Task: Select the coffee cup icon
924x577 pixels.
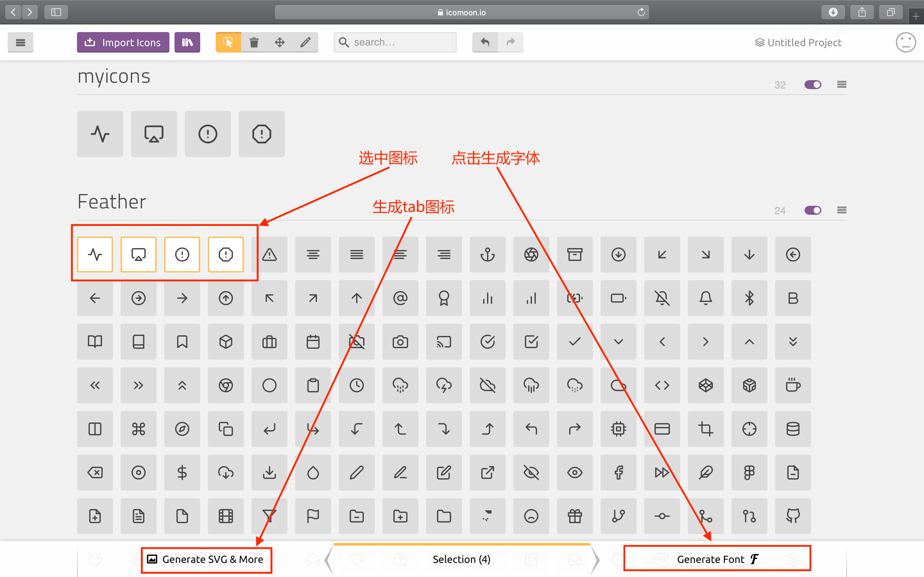Action: coord(793,385)
